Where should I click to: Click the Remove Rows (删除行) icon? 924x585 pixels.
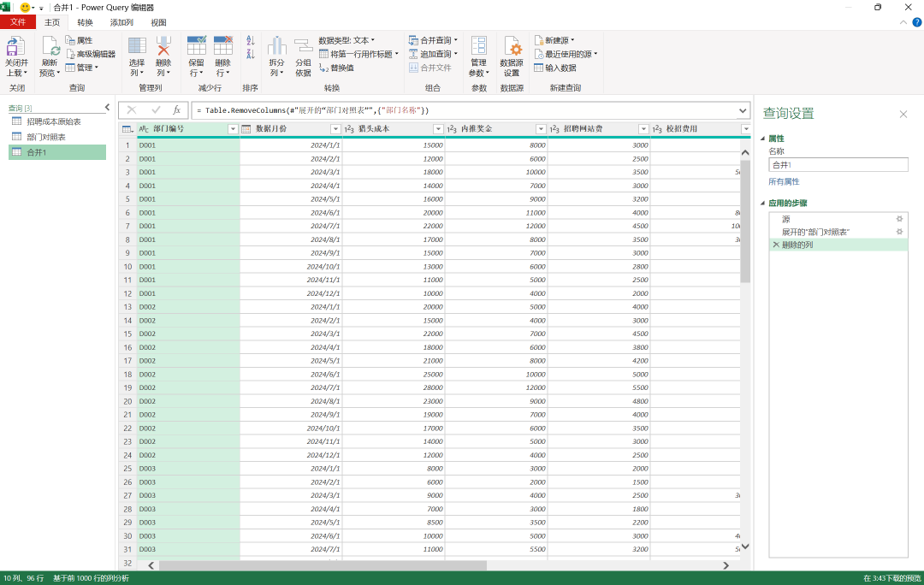tap(222, 46)
